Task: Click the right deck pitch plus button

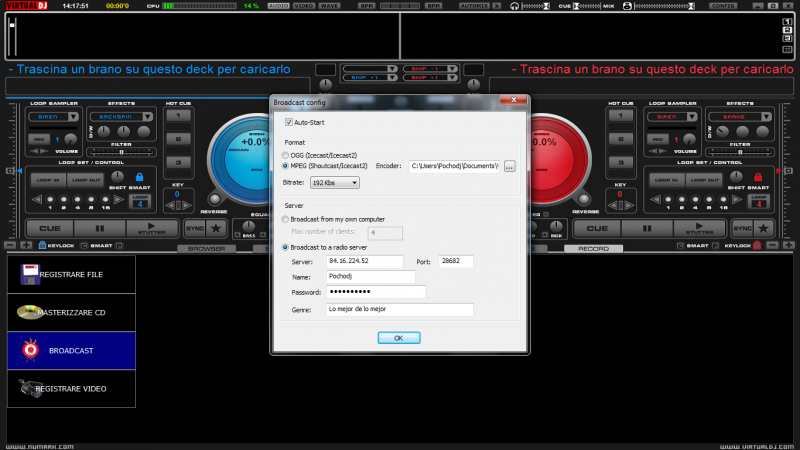Action: (789, 245)
